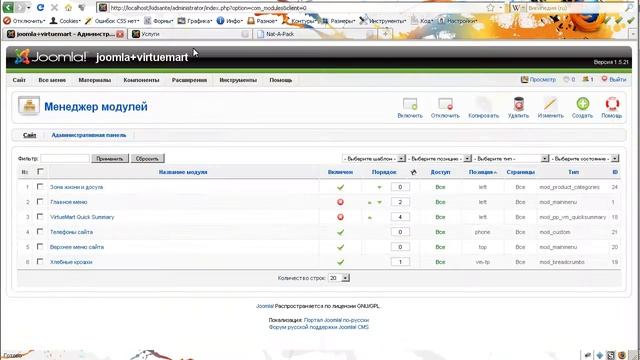Click the Module Manager header icon
640x360 pixels.
[x=29, y=106]
